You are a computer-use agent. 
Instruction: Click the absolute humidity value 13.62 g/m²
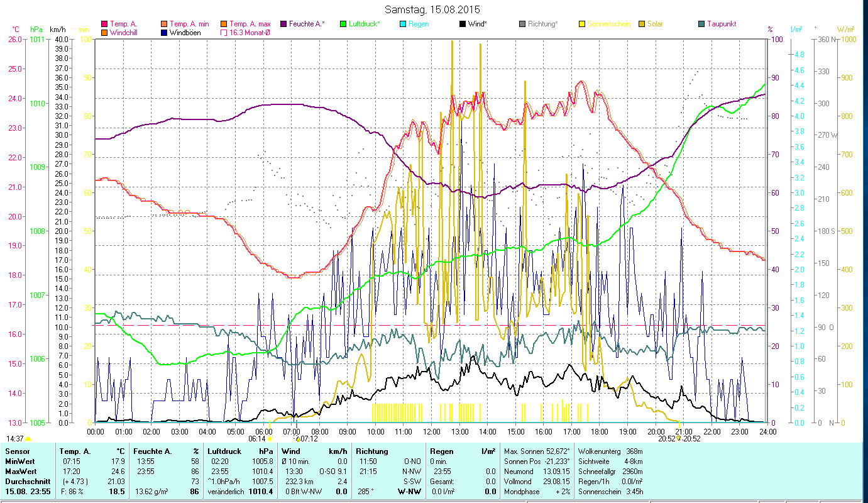(x=153, y=492)
